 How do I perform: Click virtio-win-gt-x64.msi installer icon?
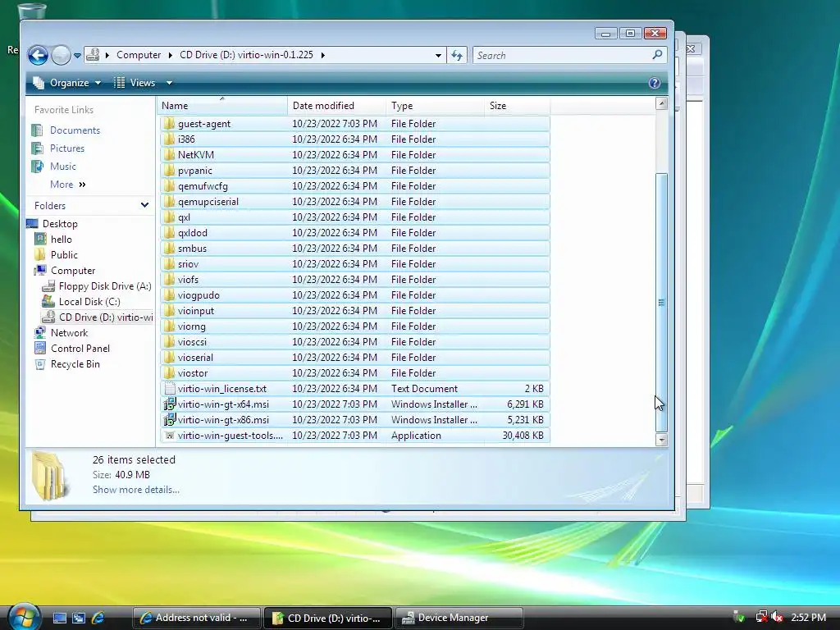pyautogui.click(x=169, y=404)
